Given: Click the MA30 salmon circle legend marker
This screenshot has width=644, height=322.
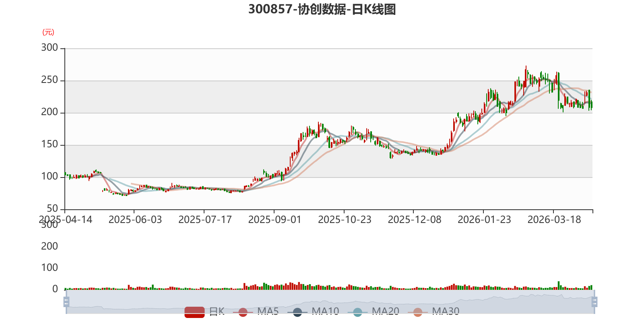Looking at the screenshot, I should [418, 312].
